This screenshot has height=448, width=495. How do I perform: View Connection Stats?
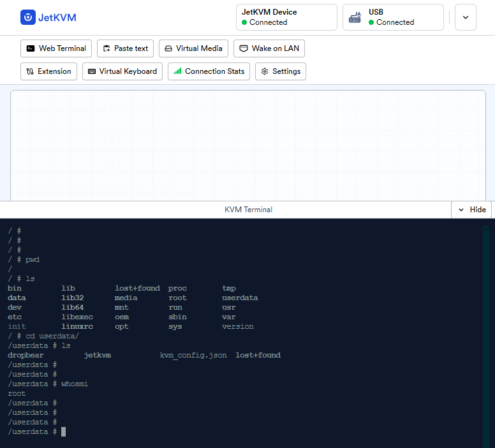[209, 71]
